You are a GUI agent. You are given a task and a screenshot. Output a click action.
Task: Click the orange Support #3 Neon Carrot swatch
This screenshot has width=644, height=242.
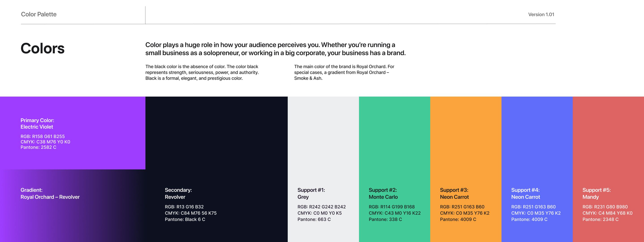466,169
